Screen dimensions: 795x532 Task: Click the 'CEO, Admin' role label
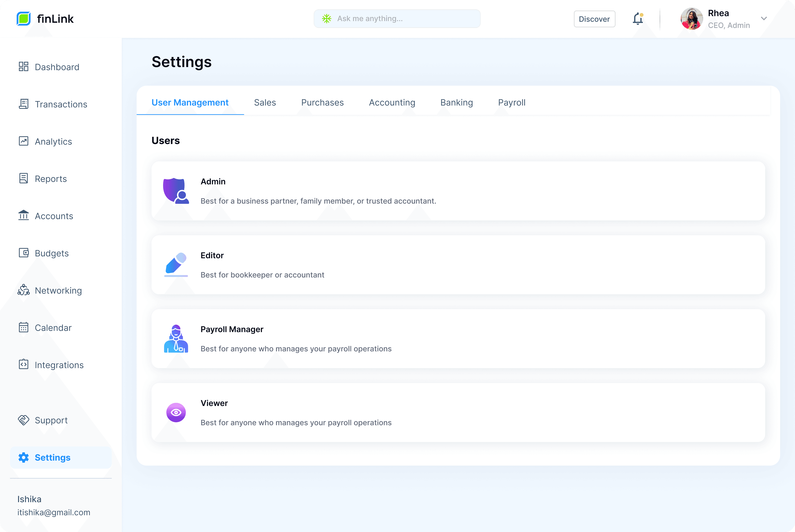[729, 25]
